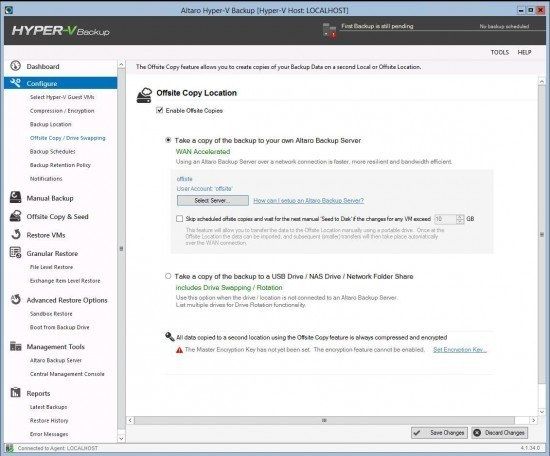Increase the GB threshold stepper

(x=460, y=216)
